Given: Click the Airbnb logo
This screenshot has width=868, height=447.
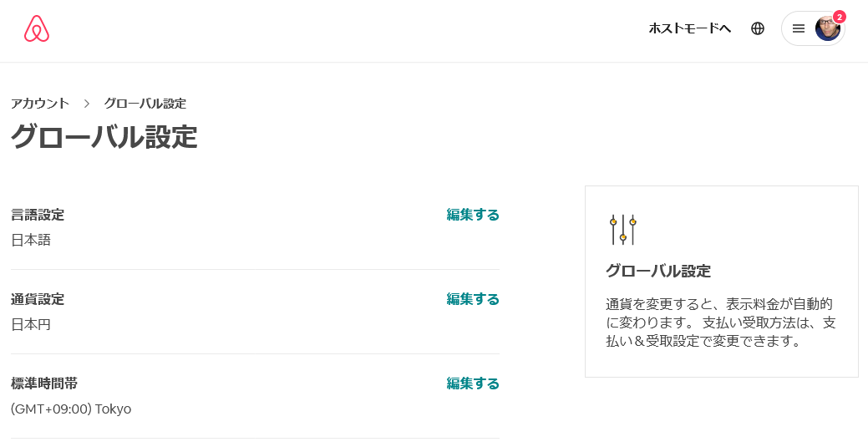Looking at the screenshot, I should pyautogui.click(x=37, y=28).
